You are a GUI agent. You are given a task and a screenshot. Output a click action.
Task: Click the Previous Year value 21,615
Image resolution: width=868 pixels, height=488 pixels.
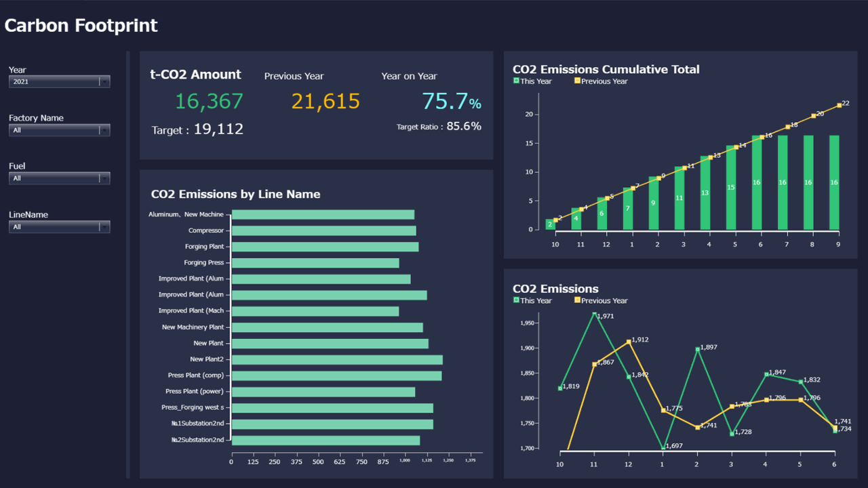(325, 102)
